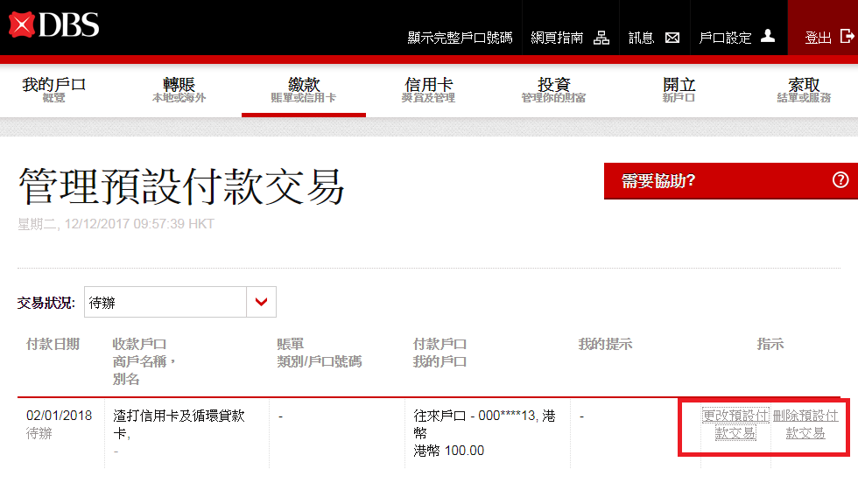The height and width of the screenshot is (504, 858).
Task: Click the help question mark icon
Action: click(x=840, y=180)
